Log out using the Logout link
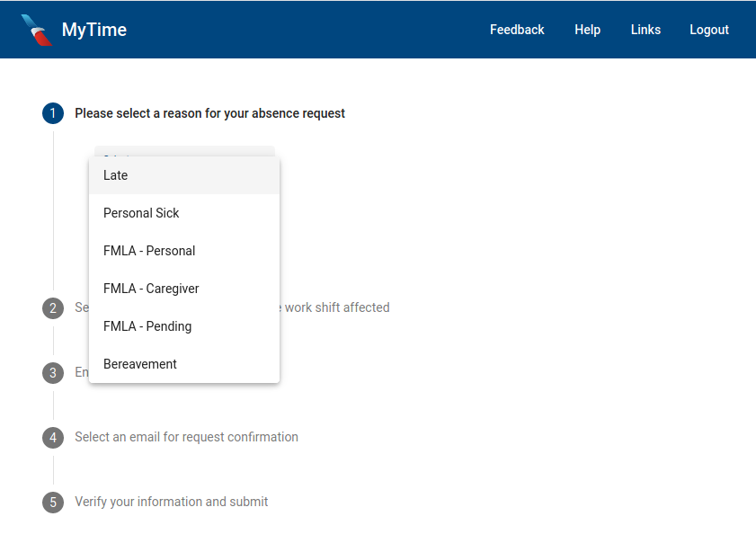 [x=708, y=30]
